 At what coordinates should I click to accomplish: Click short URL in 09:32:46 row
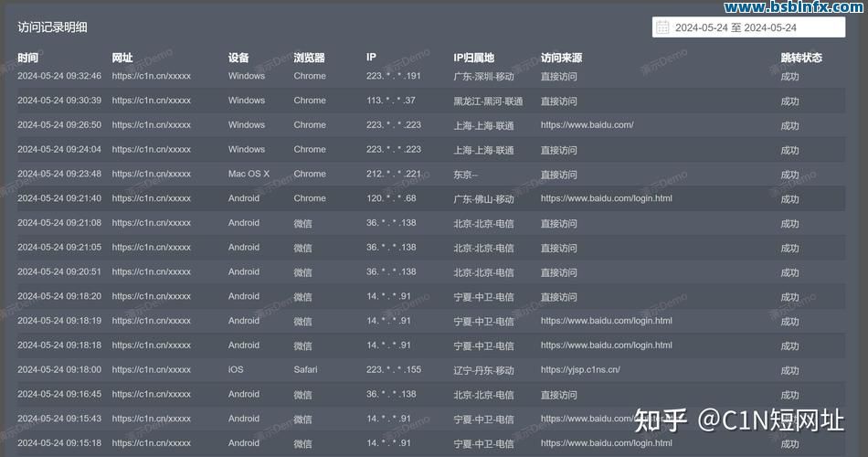pos(151,76)
